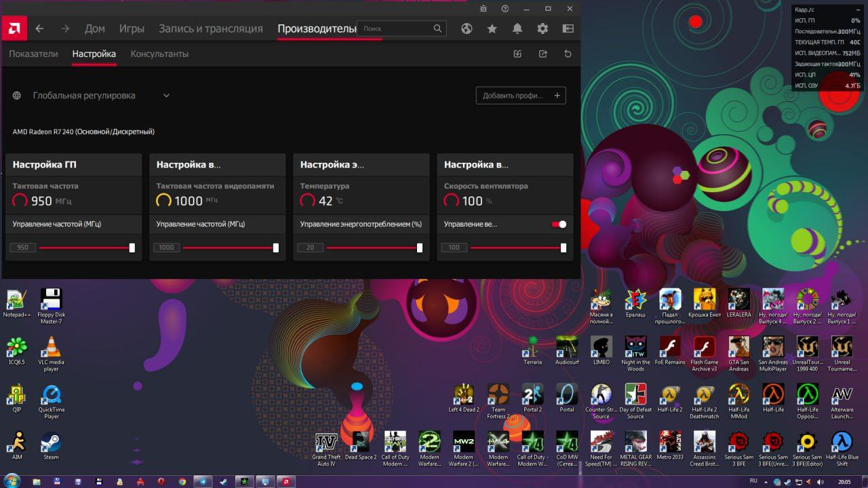Toggle the sidebar panel icon beside the gear
This screenshot has width=868, height=488.
point(568,29)
